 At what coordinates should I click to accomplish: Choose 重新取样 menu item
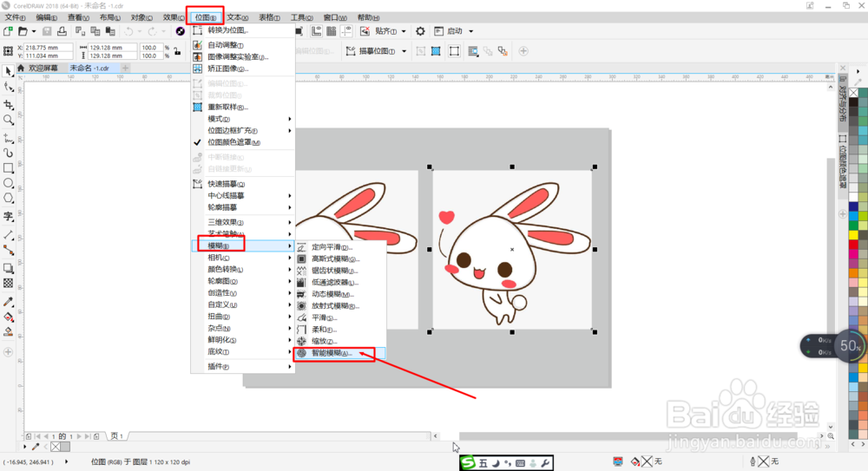tap(242, 107)
